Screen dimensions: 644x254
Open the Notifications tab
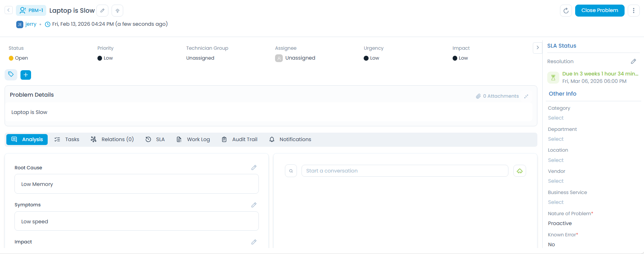click(290, 139)
